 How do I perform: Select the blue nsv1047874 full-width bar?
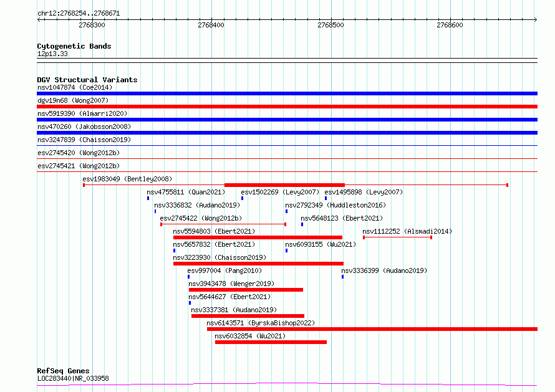click(x=287, y=93)
